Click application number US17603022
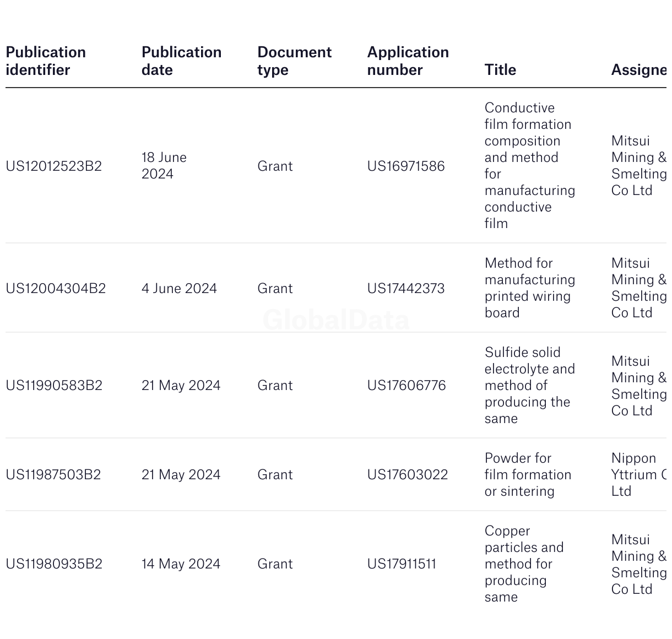Viewport: 672px width, 639px height. [408, 475]
